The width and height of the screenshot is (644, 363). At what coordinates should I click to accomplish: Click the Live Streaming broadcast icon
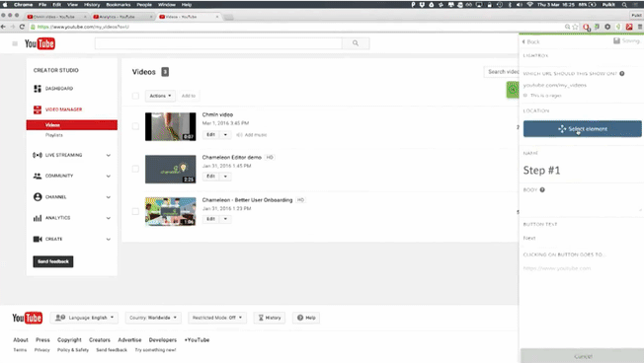38,155
